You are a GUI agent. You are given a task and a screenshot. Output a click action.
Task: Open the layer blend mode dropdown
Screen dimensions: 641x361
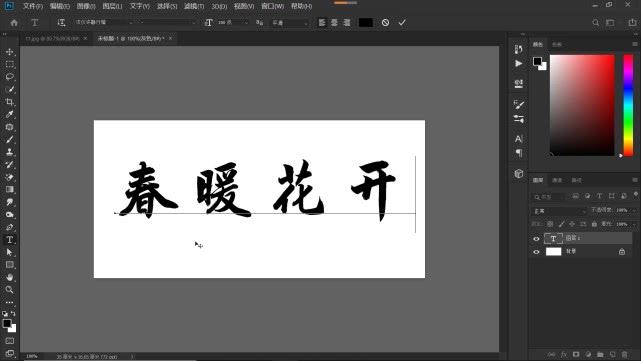point(559,211)
